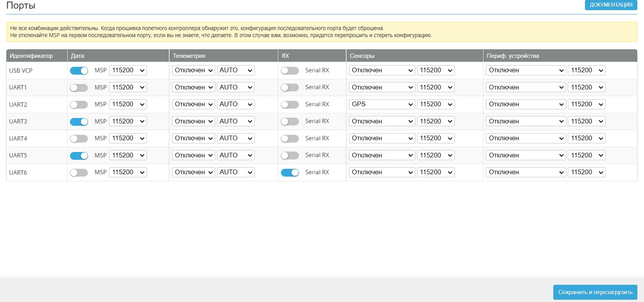
Task: Turn off MSP toggle on UART5
Action: (x=79, y=155)
